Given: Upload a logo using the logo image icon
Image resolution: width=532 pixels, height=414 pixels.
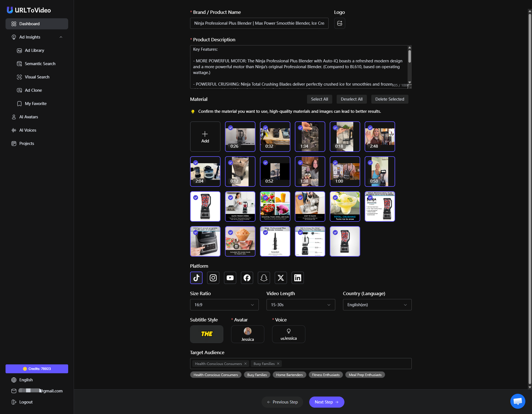Looking at the screenshot, I should click(x=339, y=23).
